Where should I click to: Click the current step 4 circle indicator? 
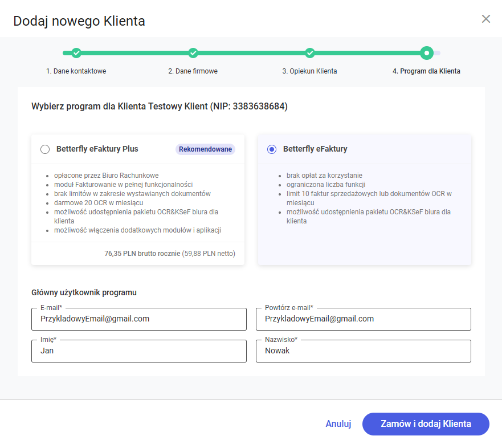(x=426, y=53)
